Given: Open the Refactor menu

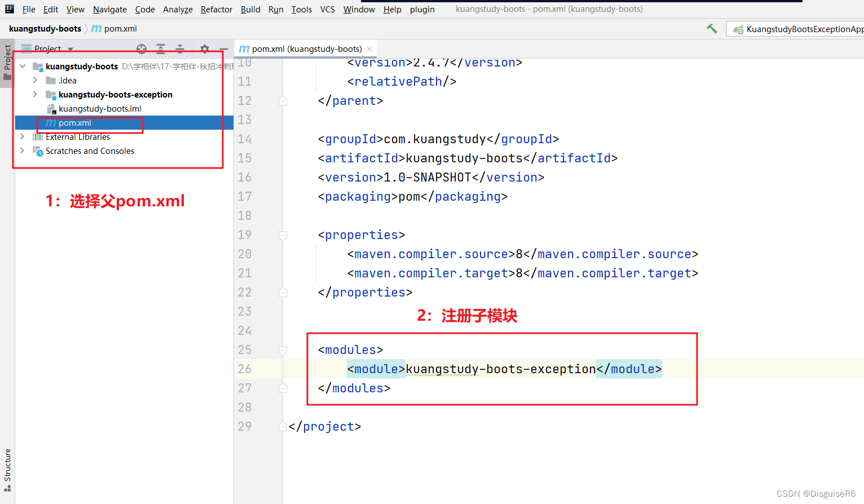Looking at the screenshot, I should [x=217, y=9].
